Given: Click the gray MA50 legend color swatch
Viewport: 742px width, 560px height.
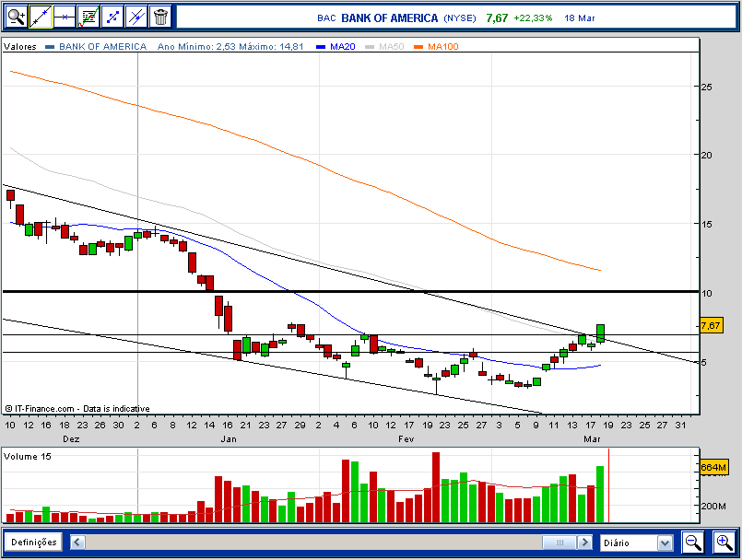Looking at the screenshot, I should [370, 47].
